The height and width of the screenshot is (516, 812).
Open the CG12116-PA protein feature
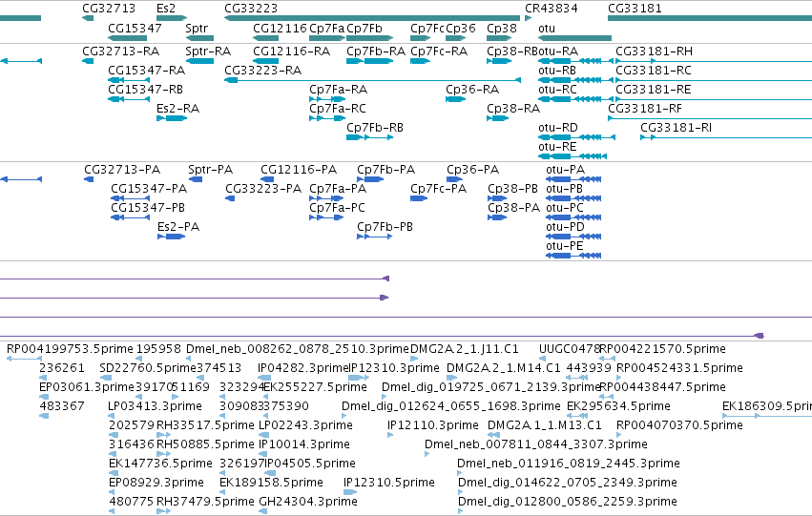pyautogui.click(x=299, y=170)
